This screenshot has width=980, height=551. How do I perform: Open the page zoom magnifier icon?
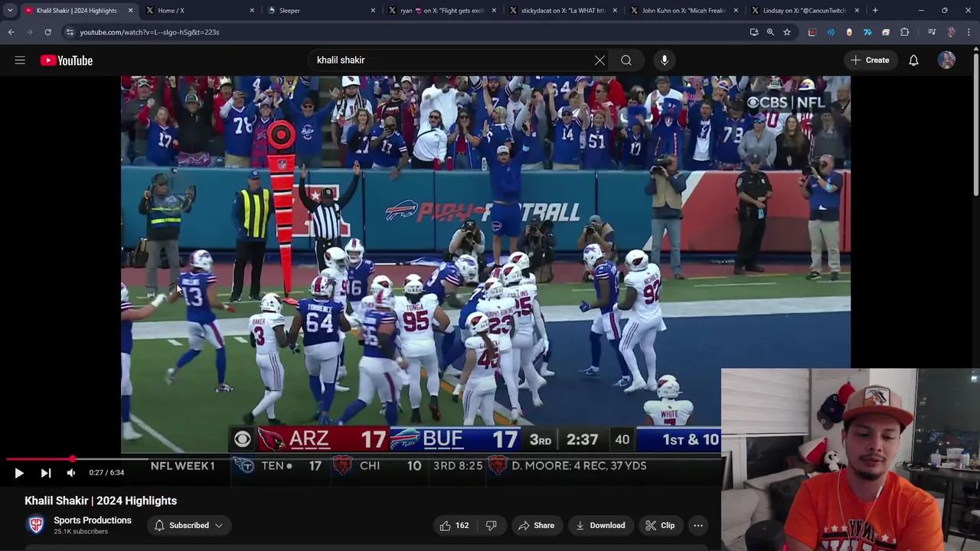pos(770,32)
